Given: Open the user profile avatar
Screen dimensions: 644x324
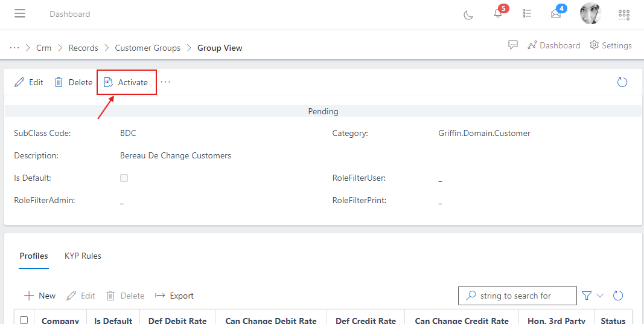Looking at the screenshot, I should pyautogui.click(x=591, y=13).
